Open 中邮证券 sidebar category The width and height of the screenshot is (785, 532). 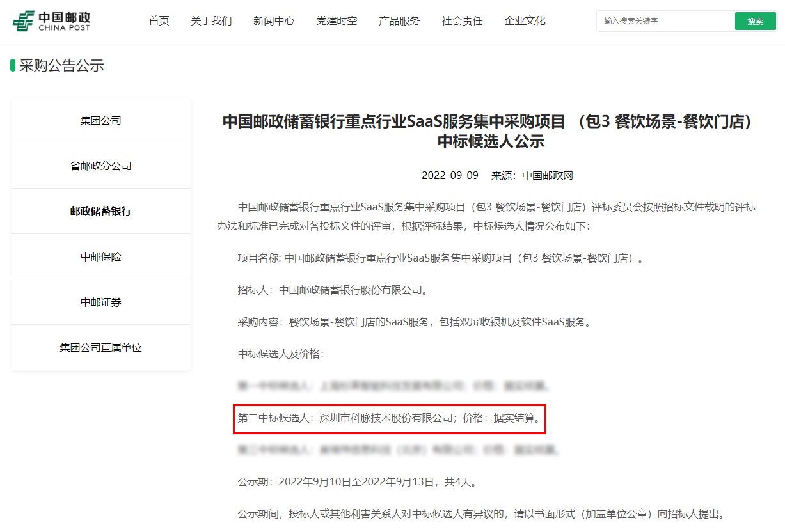point(101,302)
